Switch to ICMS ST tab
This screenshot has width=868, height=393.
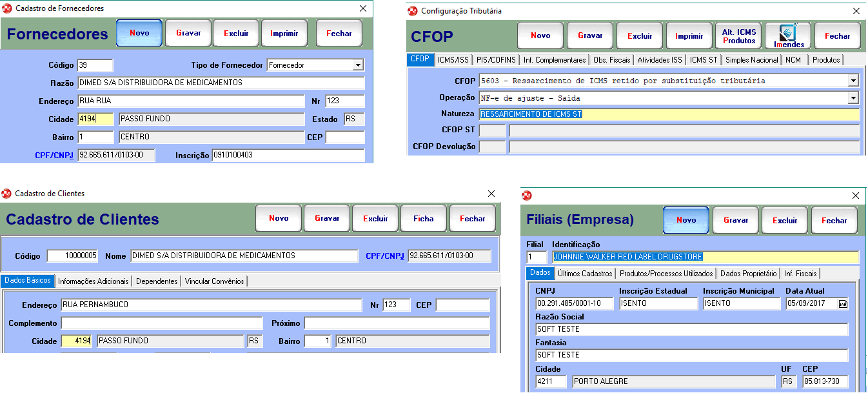tap(703, 60)
